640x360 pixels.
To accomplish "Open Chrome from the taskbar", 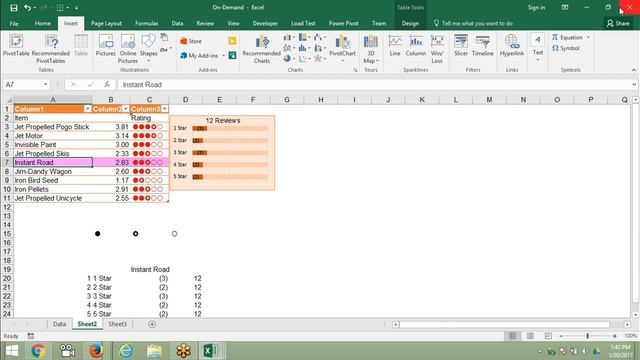I will [38, 351].
